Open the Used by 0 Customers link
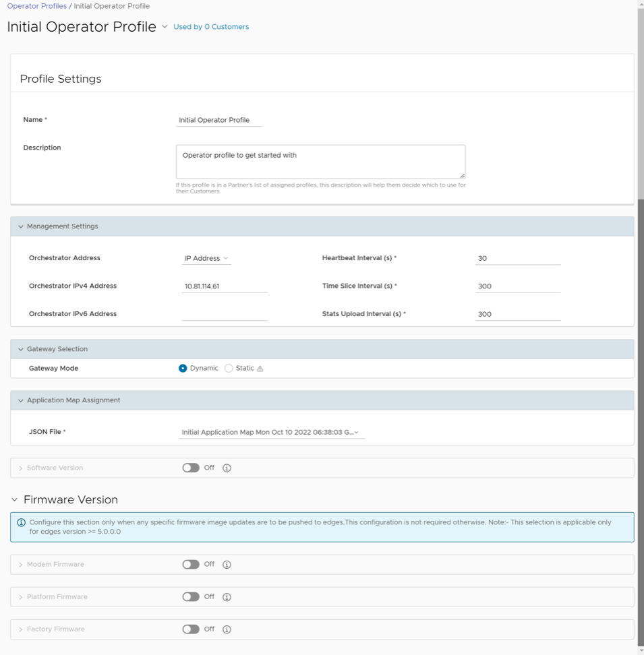644x655 pixels. pos(211,28)
